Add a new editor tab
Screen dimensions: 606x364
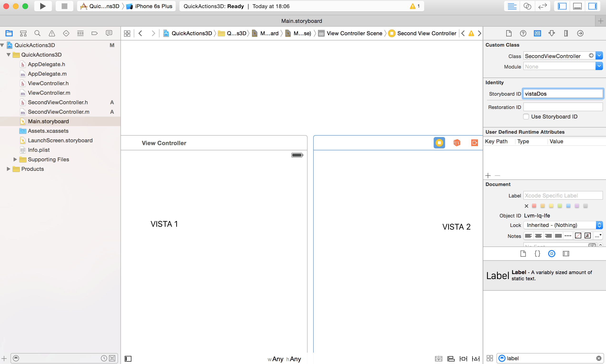click(601, 21)
